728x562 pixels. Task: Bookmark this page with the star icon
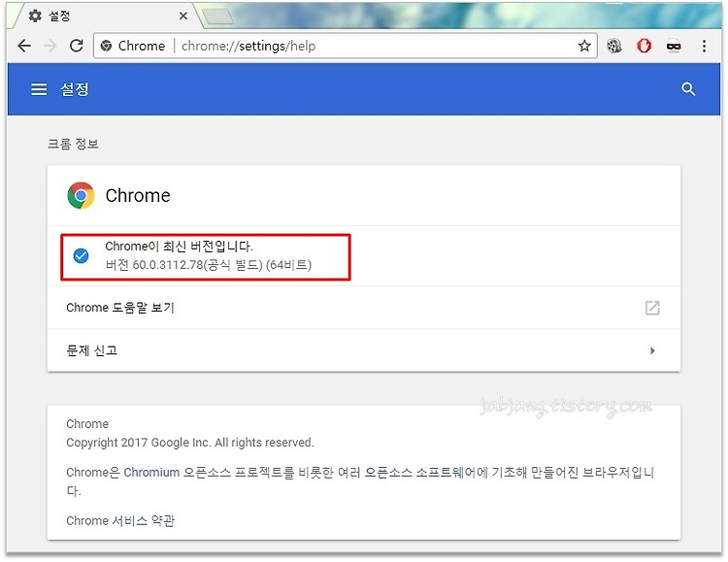pos(584,46)
